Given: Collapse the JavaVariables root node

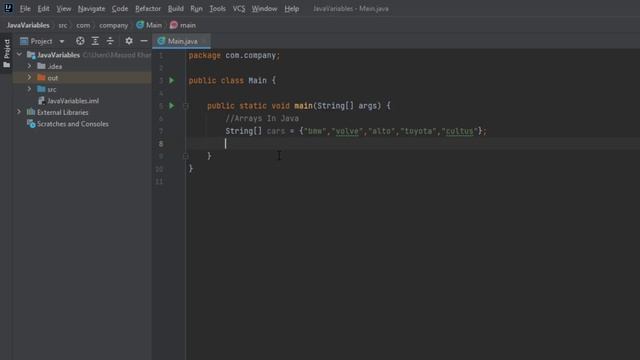Looking at the screenshot, I should 19,54.
